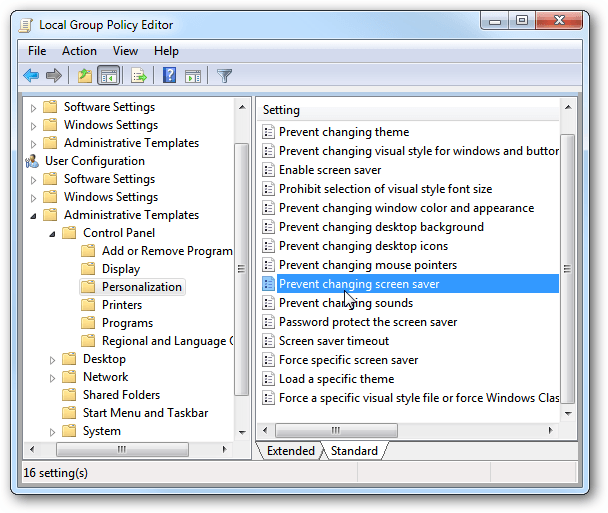Click the Shared Folders folder icon
This screenshot has width=608, height=513.
tap(69, 395)
